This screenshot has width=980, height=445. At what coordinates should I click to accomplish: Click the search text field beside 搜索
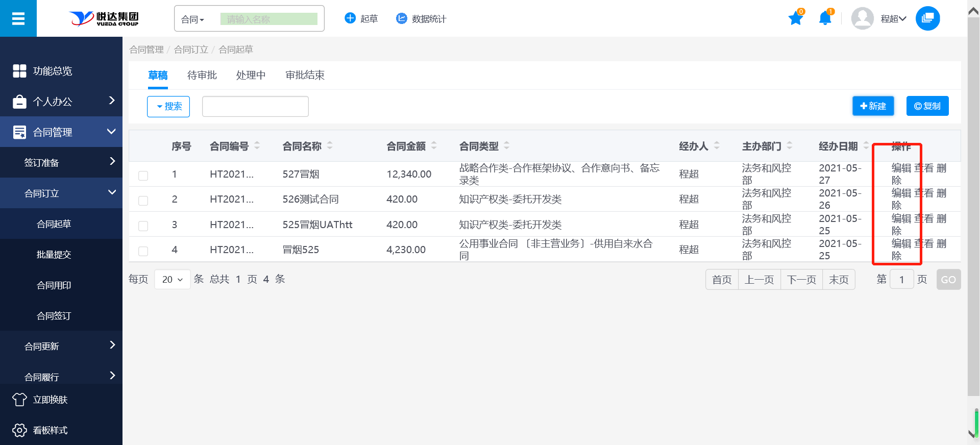255,106
